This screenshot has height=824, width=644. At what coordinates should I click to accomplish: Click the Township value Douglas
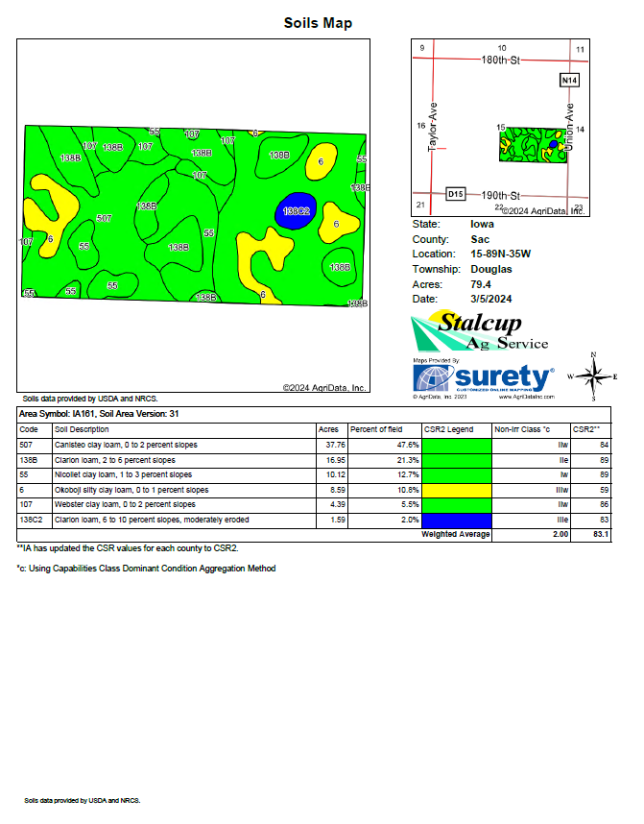(x=491, y=270)
